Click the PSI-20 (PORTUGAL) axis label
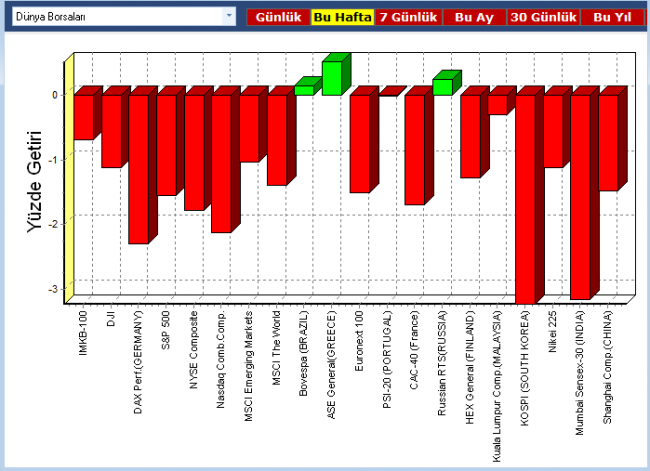This screenshot has width=650, height=471. coord(387,359)
